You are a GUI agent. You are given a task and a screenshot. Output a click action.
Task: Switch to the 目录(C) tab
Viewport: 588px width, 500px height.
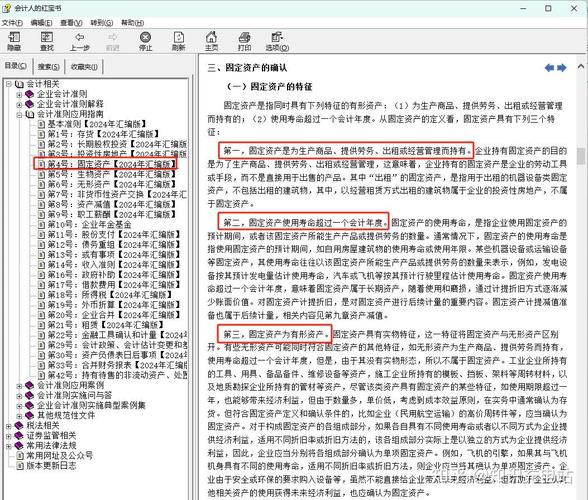(16, 66)
